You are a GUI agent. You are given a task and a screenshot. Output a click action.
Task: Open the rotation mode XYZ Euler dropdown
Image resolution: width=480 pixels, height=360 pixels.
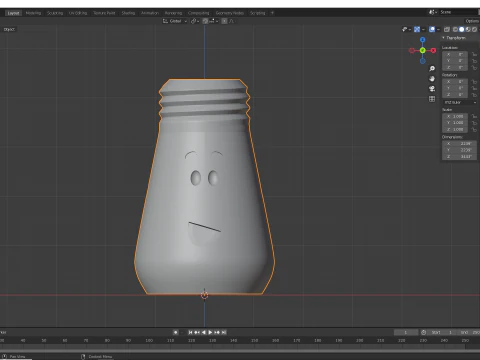[x=460, y=102]
